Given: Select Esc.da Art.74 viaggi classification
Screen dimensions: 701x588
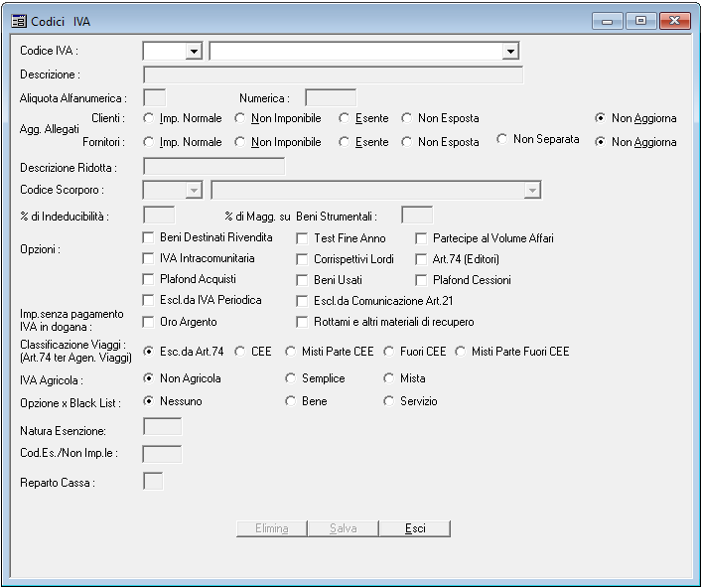Looking at the screenshot, I should 148,352.
